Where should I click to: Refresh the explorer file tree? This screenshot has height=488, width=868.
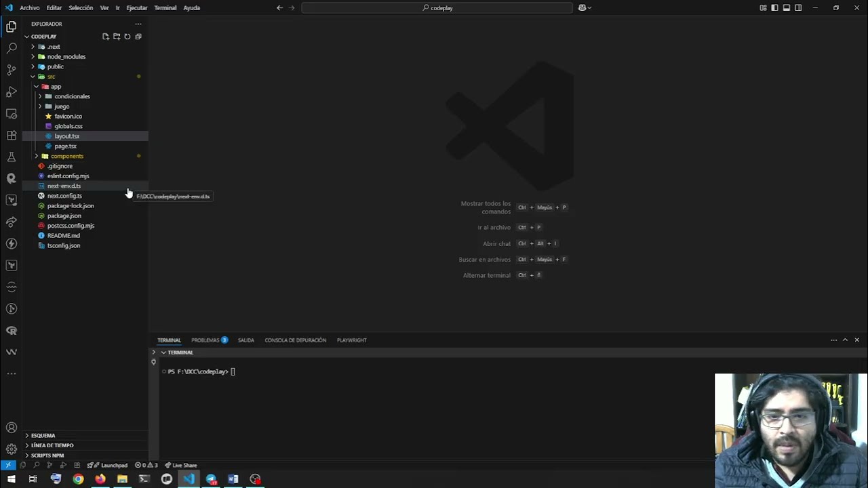[127, 37]
